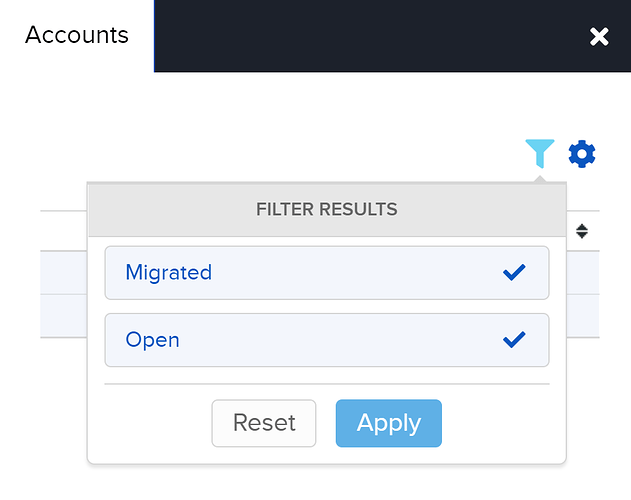Click the column sort arrows icon

(x=582, y=231)
